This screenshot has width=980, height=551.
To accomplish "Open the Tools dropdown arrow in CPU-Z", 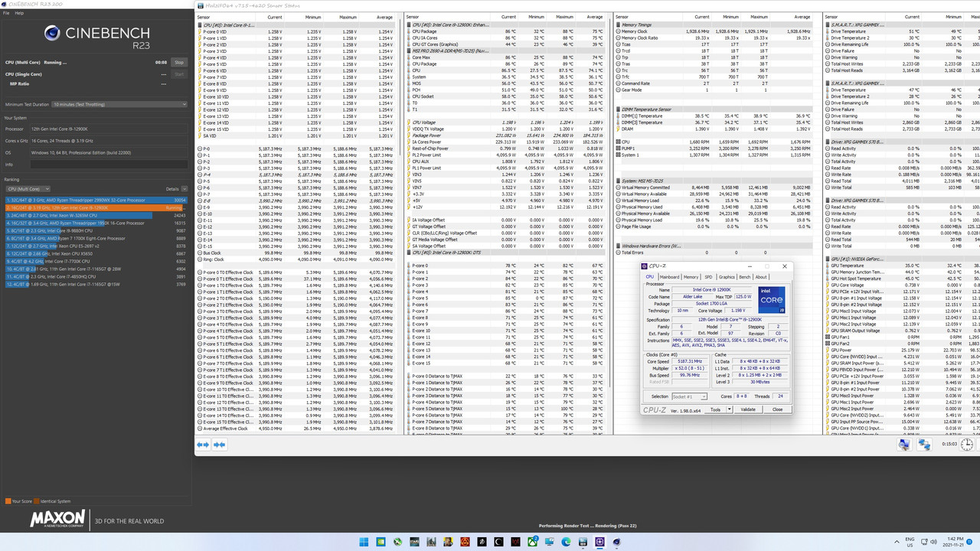I will pos(729,409).
